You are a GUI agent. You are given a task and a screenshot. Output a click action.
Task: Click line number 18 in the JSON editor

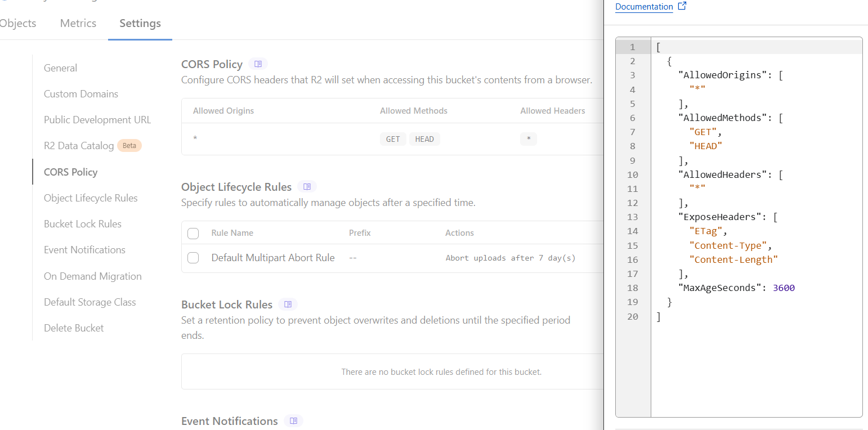click(632, 288)
